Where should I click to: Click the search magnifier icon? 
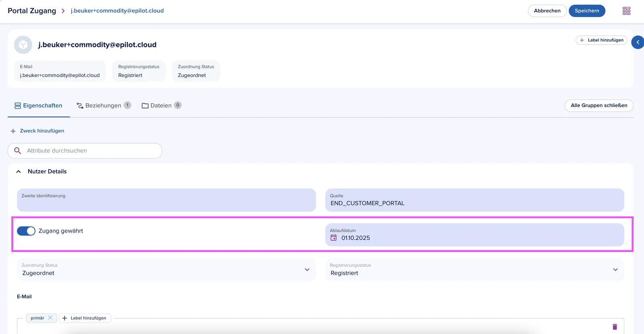coord(17,151)
